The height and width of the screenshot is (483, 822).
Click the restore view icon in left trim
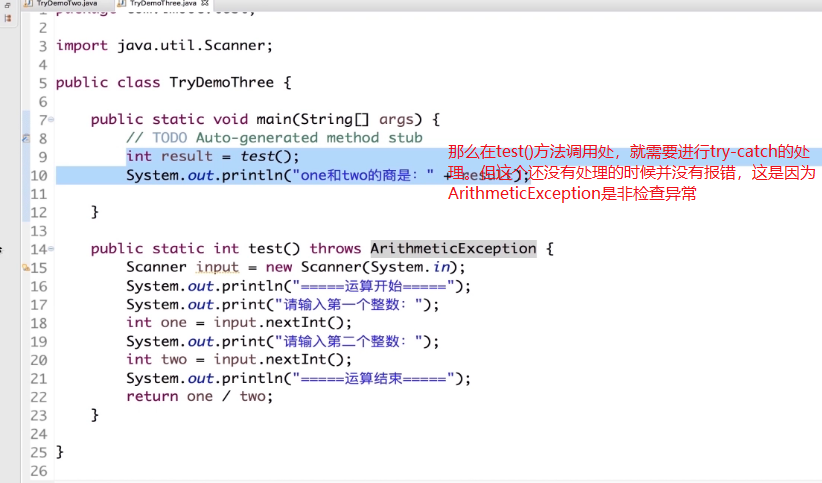coord(7,5)
